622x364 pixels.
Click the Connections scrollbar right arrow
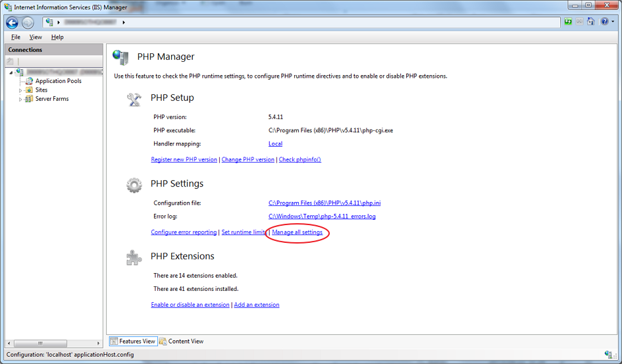(98, 343)
